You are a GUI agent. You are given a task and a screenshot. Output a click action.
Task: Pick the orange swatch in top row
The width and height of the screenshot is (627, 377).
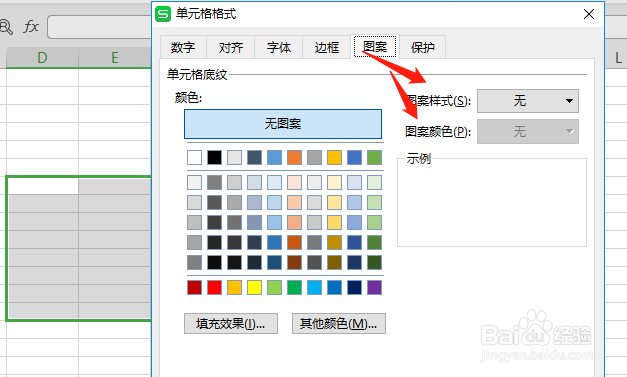pyautogui.click(x=294, y=158)
